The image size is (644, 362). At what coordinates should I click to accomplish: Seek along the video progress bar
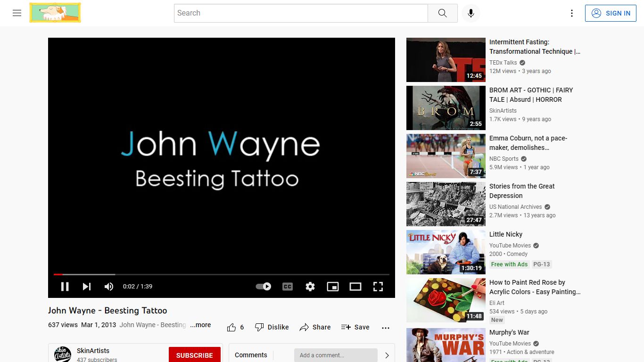(222, 274)
